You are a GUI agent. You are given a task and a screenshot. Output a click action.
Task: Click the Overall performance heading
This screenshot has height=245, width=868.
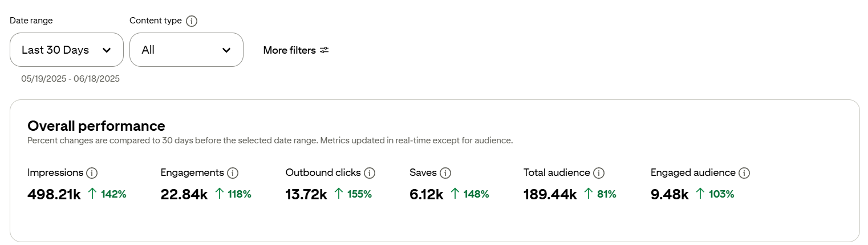(x=96, y=126)
